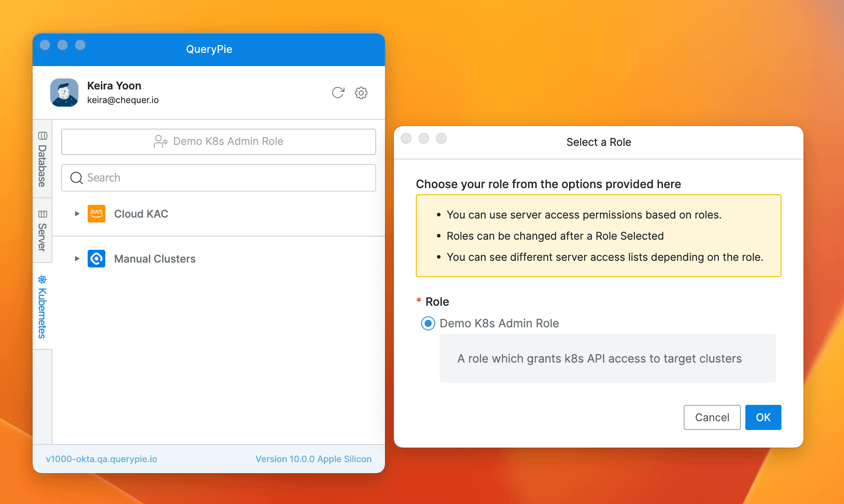Viewport: 844px width, 504px height.
Task: Click the refresh icon near the profile
Action: (x=337, y=93)
